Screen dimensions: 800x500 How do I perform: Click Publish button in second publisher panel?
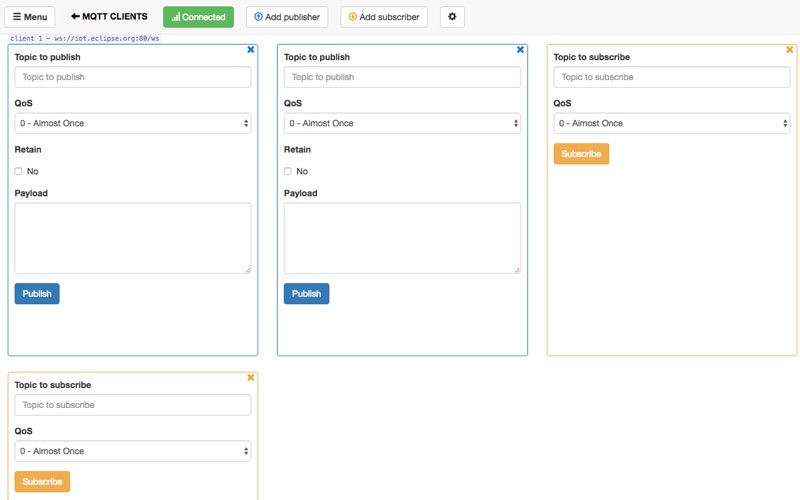click(306, 294)
